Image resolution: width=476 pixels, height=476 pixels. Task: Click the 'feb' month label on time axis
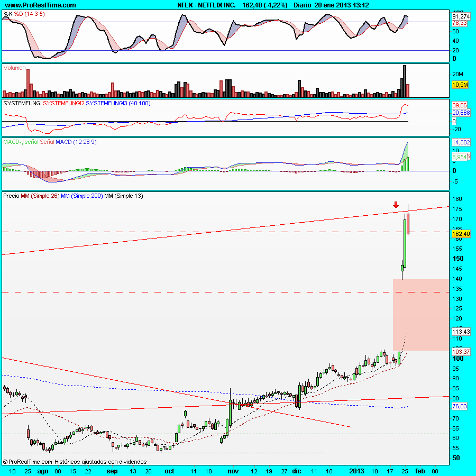click(420, 471)
